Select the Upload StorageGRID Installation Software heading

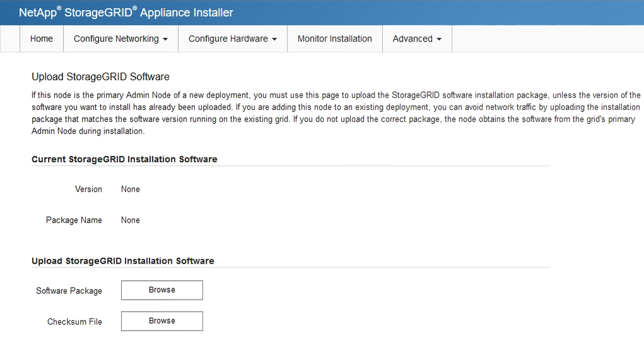tap(122, 261)
